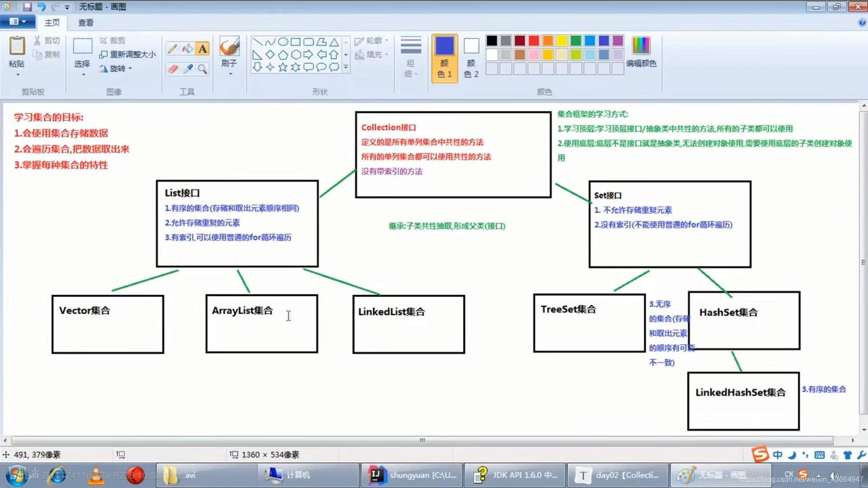Image resolution: width=868 pixels, height=488 pixels.
Task: Expand the Brushes dropdown arrow
Action: click(230, 74)
